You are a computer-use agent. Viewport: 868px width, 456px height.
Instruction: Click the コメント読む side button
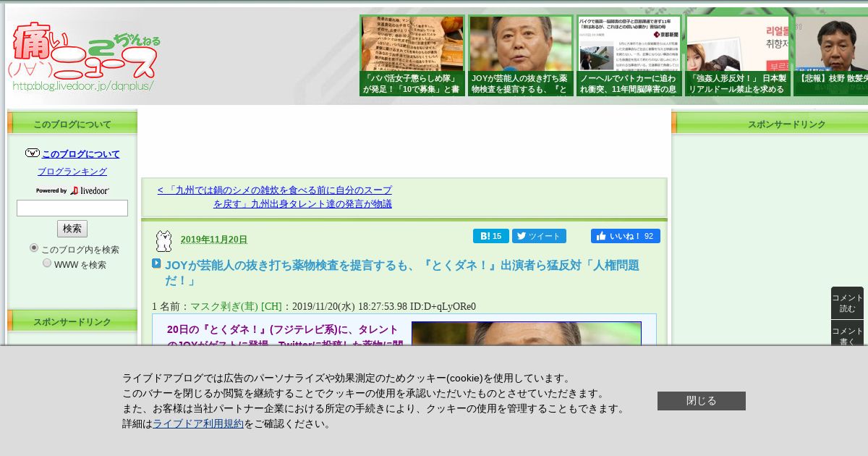[847, 303]
